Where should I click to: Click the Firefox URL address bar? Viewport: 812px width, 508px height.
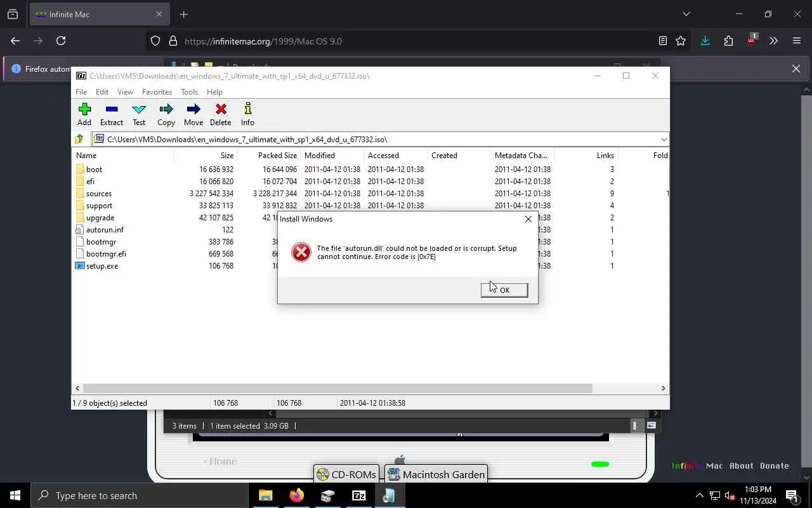[419, 41]
